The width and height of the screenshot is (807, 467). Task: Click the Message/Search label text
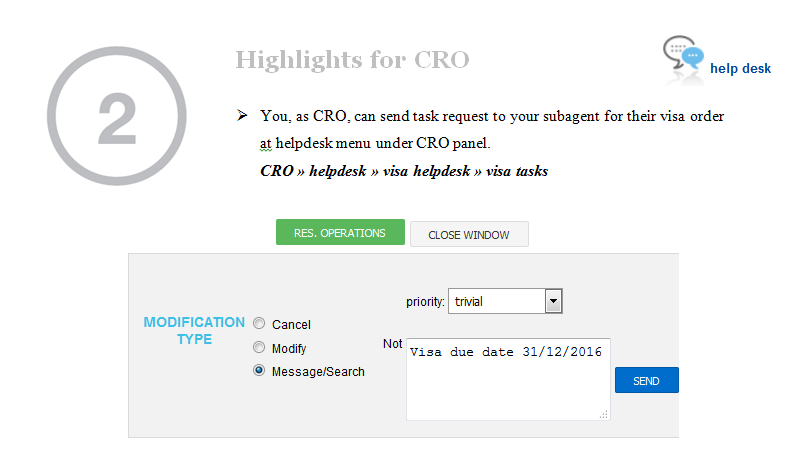tap(318, 371)
